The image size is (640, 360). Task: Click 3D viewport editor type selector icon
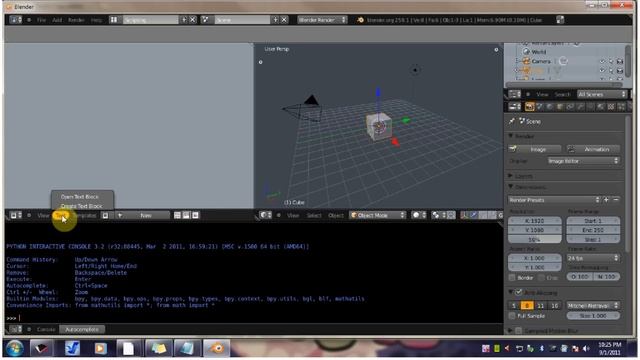coord(266,215)
